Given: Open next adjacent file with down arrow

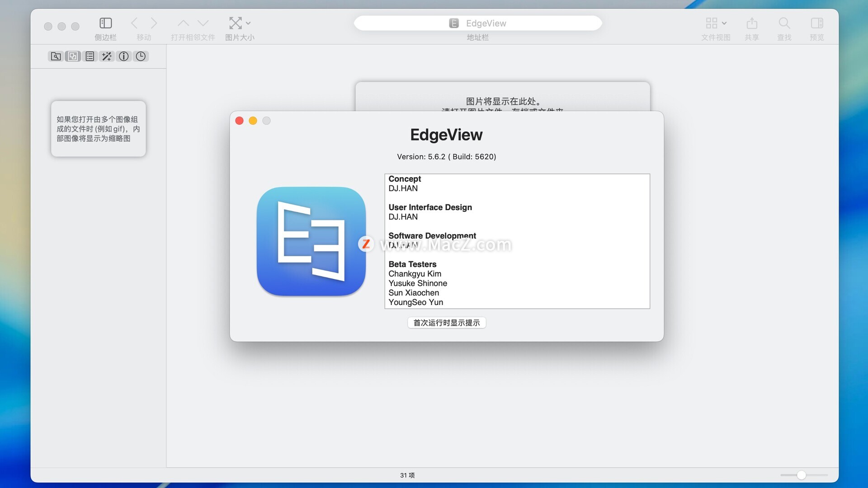Looking at the screenshot, I should pos(203,23).
